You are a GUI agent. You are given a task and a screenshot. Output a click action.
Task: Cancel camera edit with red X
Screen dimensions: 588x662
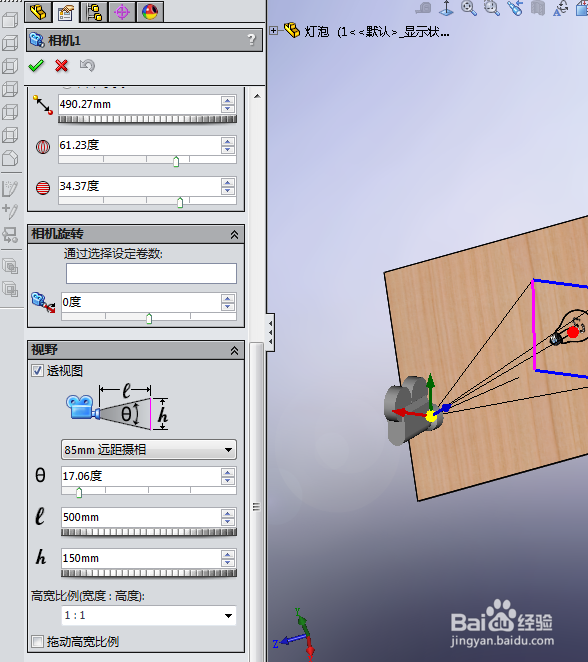point(62,65)
